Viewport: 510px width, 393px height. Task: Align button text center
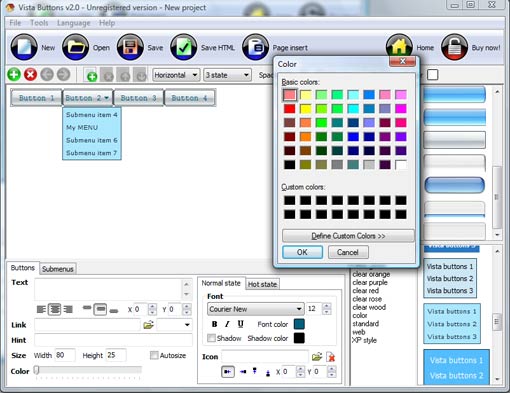pos(54,310)
